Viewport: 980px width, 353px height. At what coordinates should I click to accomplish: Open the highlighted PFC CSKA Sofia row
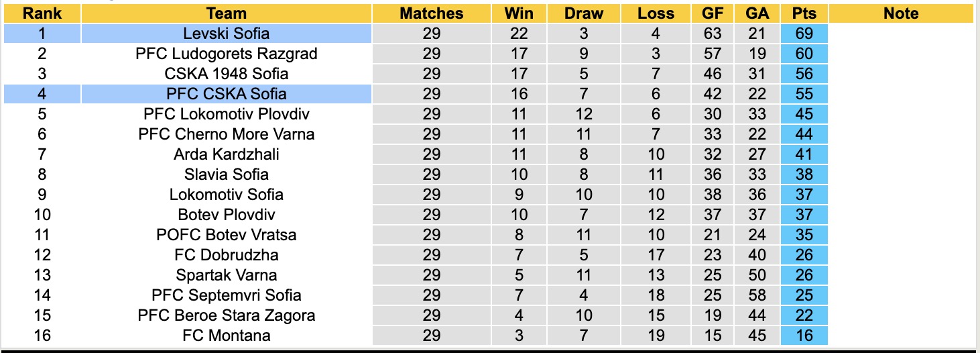[227, 94]
